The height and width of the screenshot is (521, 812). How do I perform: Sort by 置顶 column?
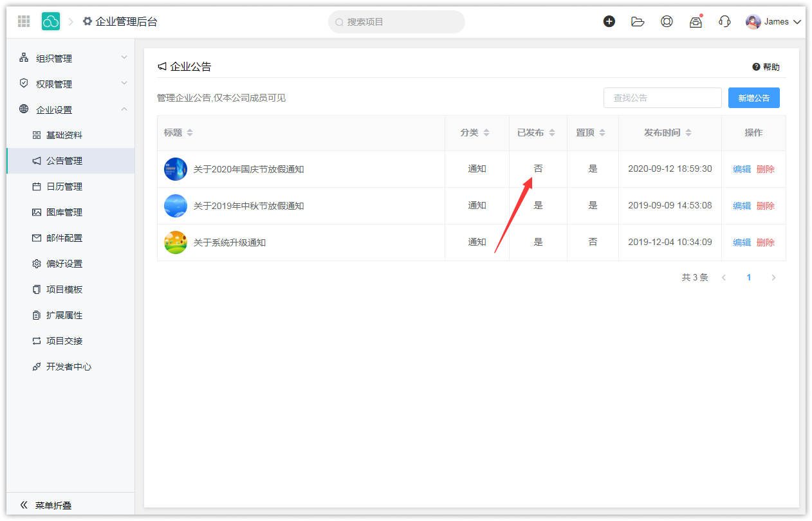(x=602, y=133)
